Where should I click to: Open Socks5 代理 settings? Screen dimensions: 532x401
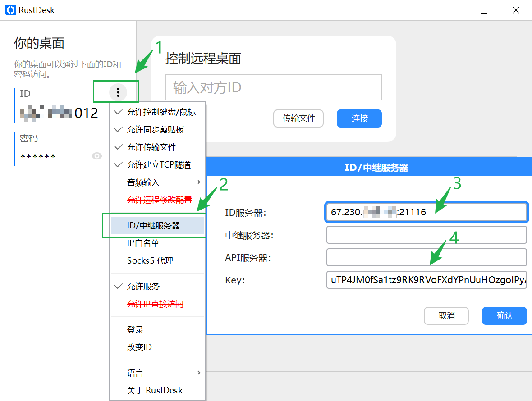150,261
